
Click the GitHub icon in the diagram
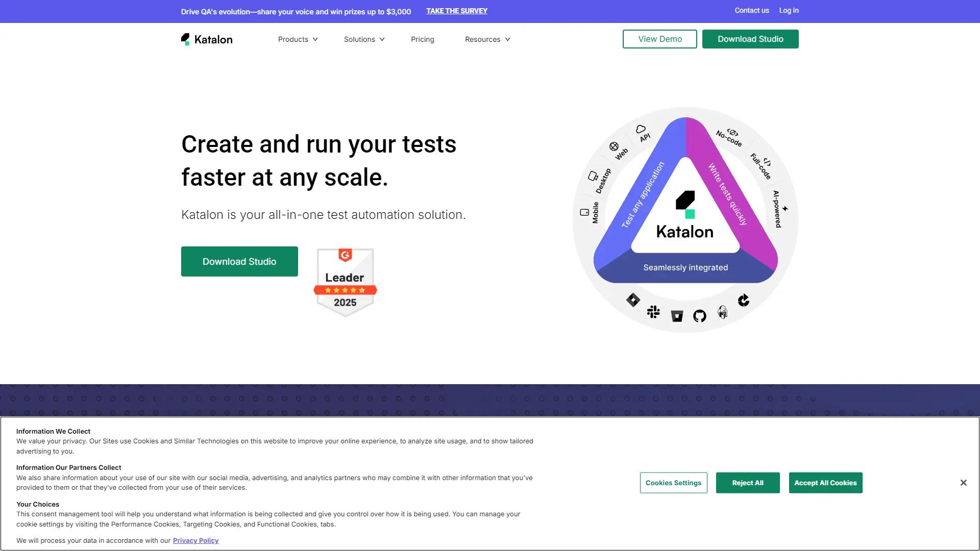pyautogui.click(x=700, y=316)
